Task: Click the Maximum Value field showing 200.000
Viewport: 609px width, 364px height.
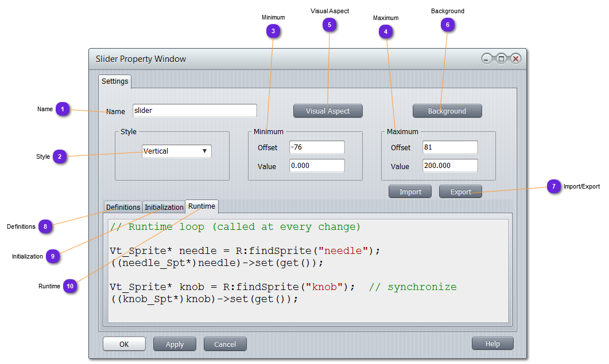Action: click(x=450, y=166)
